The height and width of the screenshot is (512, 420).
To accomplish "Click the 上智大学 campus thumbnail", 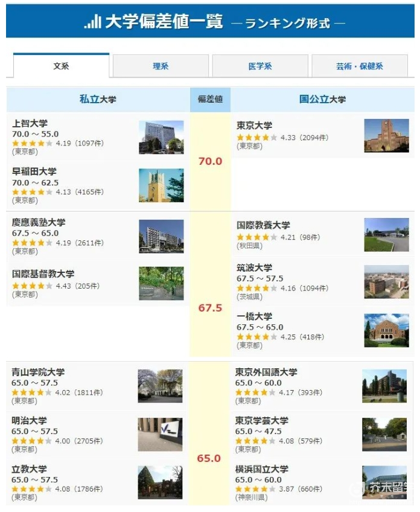I will 161,137.
